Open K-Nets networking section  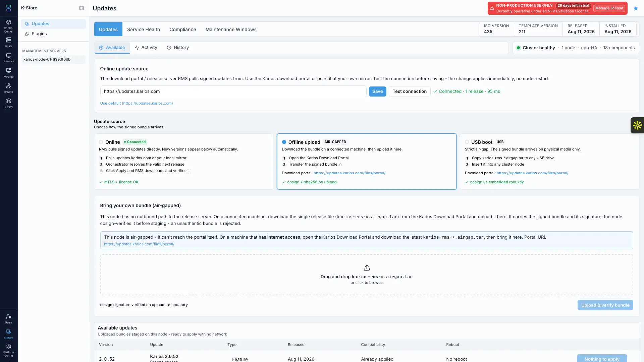(9, 88)
